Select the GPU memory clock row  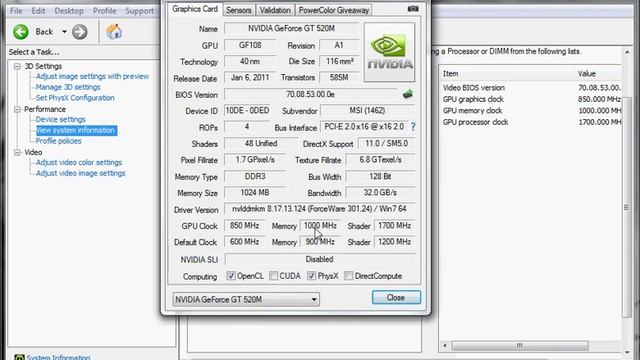[531, 111]
